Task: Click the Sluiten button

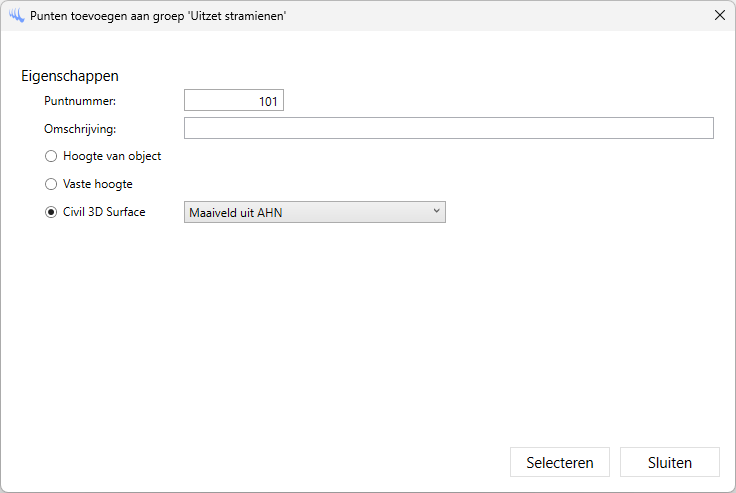Action: (x=669, y=462)
